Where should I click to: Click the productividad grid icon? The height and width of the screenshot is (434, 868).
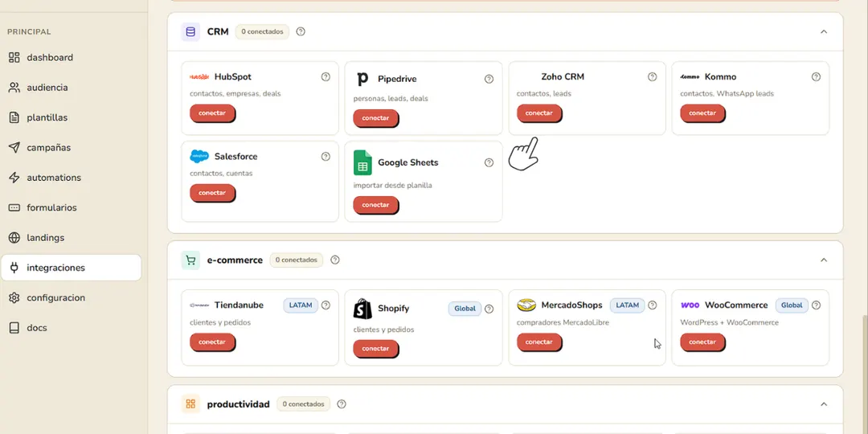(190, 404)
